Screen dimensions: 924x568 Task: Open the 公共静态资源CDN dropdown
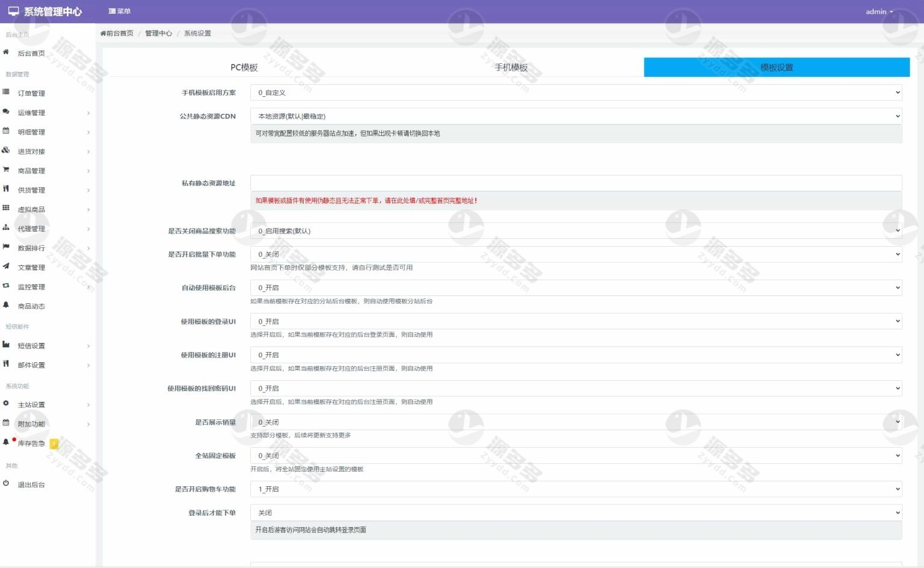pos(575,116)
